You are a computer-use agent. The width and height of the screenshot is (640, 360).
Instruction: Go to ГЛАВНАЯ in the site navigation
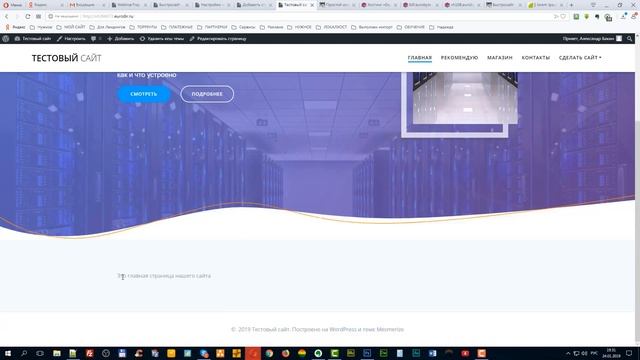point(420,58)
